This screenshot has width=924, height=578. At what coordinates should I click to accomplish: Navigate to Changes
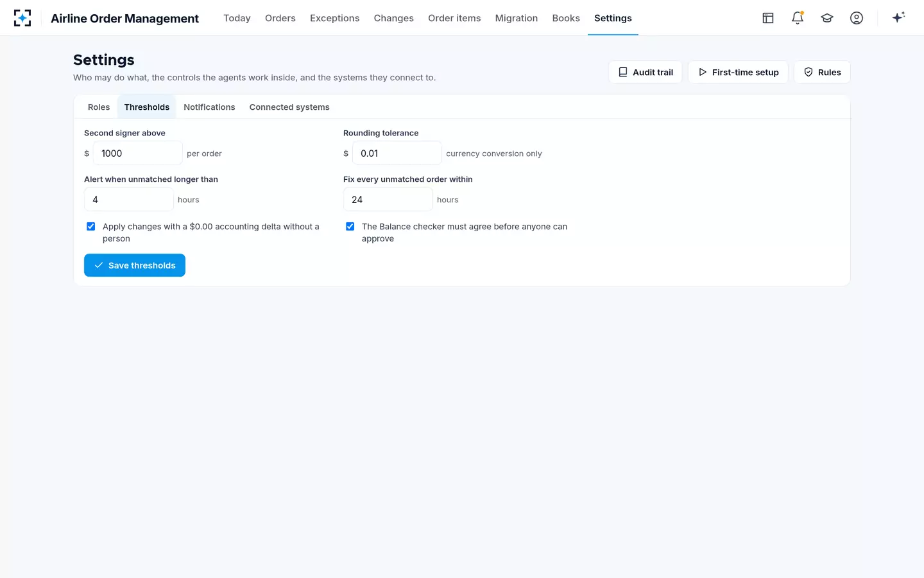pos(394,18)
